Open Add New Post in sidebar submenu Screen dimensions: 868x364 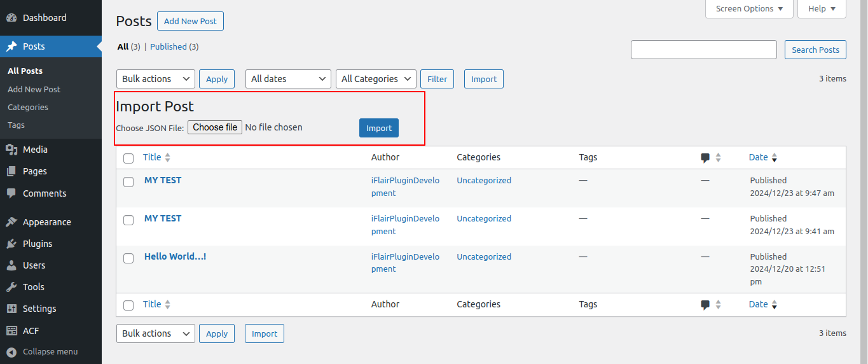pos(34,89)
